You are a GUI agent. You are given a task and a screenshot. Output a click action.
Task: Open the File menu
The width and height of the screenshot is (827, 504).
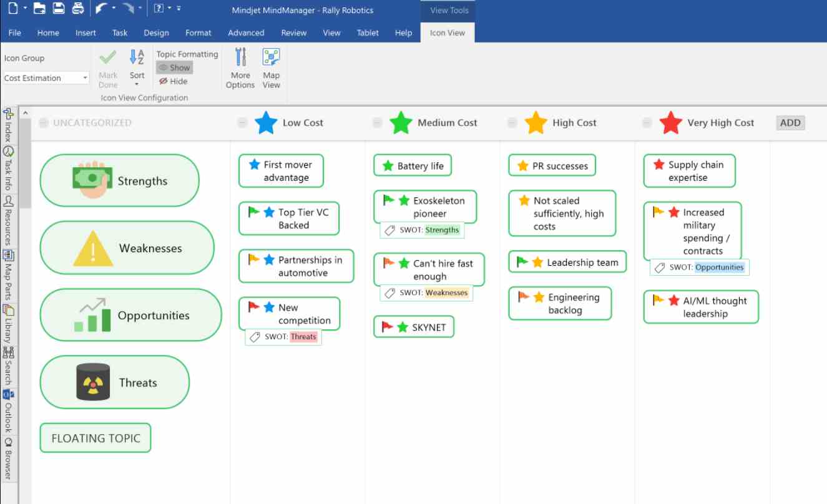[15, 33]
